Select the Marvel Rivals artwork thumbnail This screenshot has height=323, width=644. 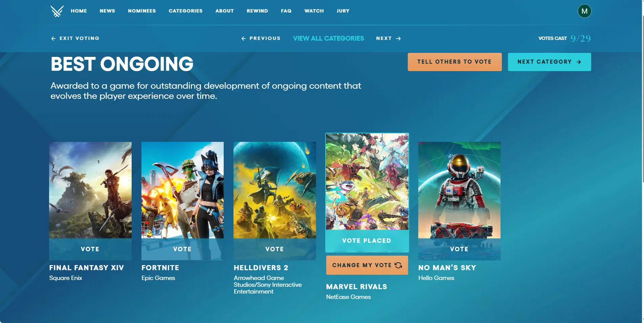click(367, 182)
